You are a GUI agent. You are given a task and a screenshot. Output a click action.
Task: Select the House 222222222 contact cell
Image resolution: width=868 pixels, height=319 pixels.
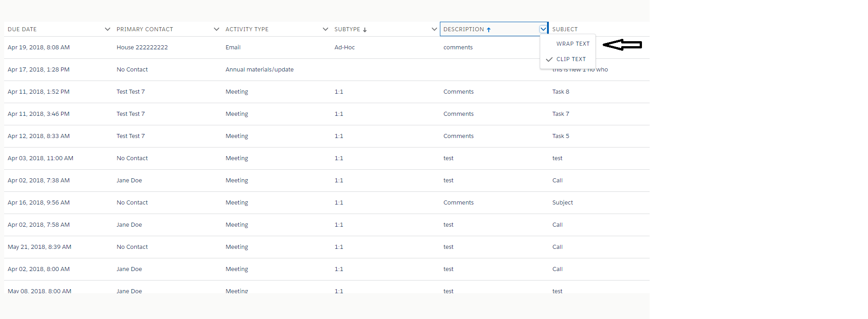point(142,48)
